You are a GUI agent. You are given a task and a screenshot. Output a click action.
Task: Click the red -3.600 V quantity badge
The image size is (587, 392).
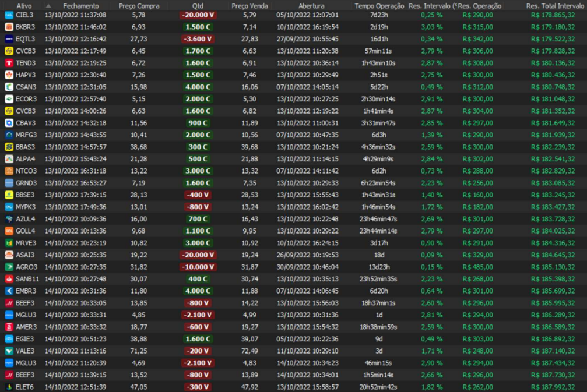coord(198,39)
